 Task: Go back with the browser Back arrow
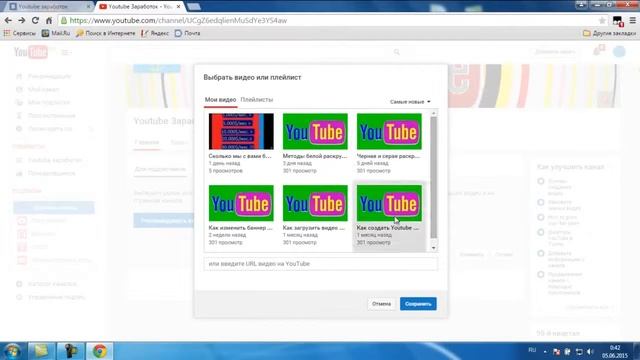(x=8, y=20)
